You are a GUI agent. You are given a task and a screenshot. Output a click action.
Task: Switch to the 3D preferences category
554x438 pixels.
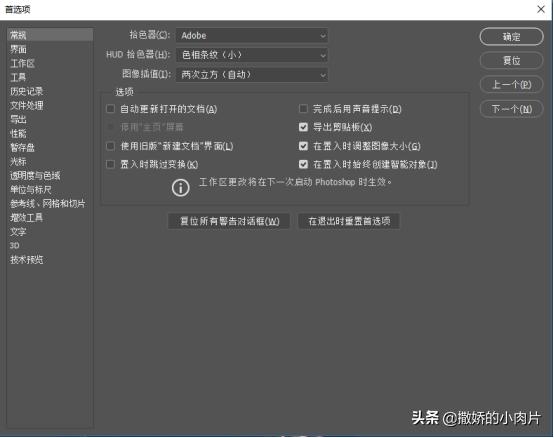coord(14,245)
